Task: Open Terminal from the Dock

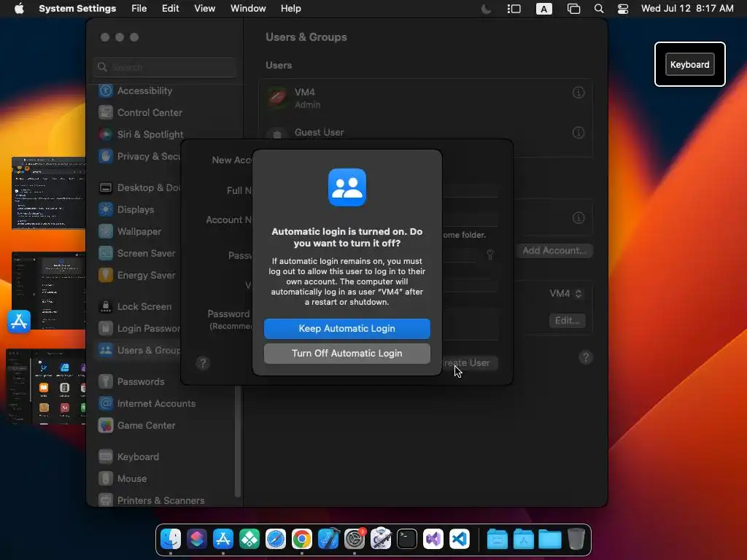Action: (407, 539)
